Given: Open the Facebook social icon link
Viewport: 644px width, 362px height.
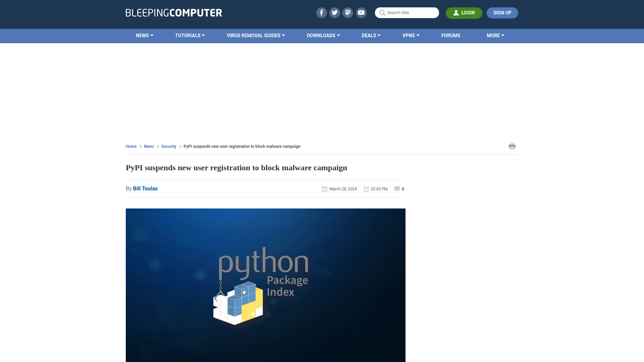Looking at the screenshot, I should click(322, 12).
